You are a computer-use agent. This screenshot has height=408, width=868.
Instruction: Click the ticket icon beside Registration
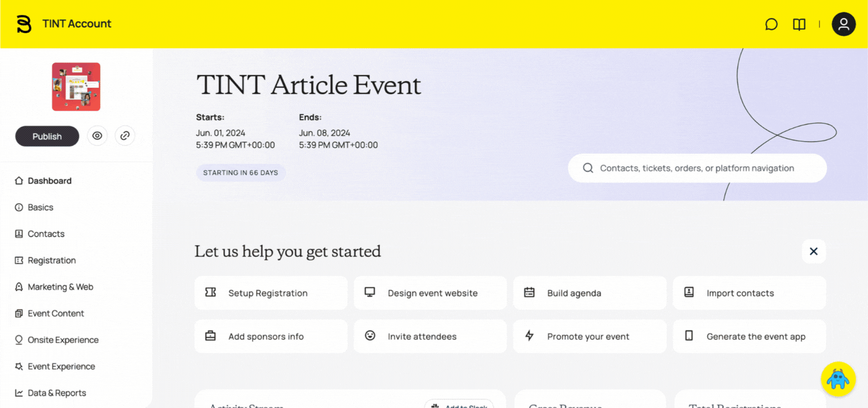[x=19, y=260]
